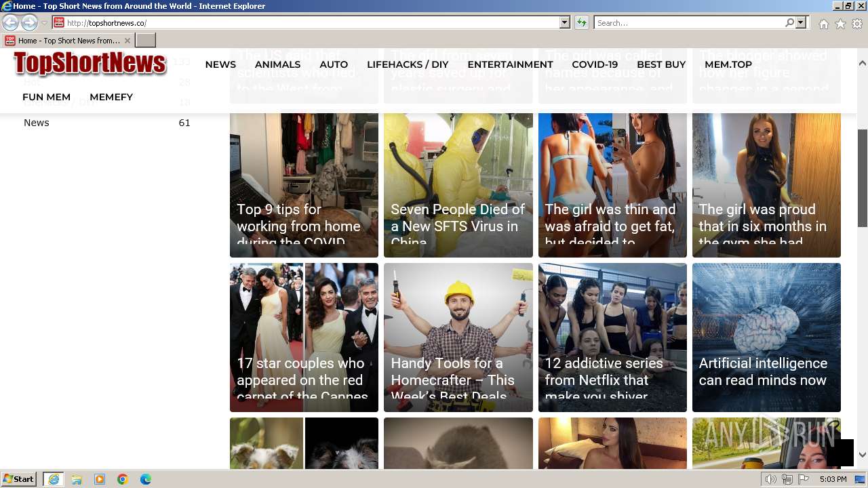Open the MEM.TOP menu item

pyautogui.click(x=728, y=64)
